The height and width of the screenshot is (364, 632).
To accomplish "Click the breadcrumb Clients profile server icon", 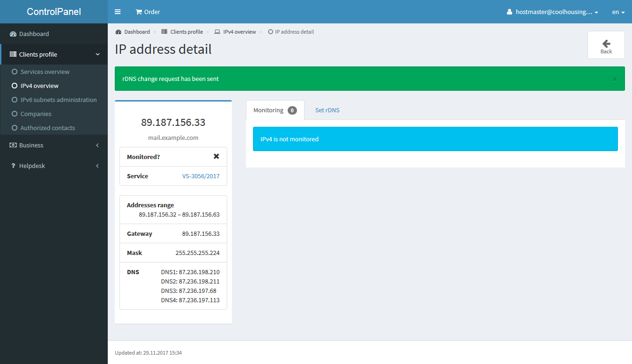I will 164,32.
